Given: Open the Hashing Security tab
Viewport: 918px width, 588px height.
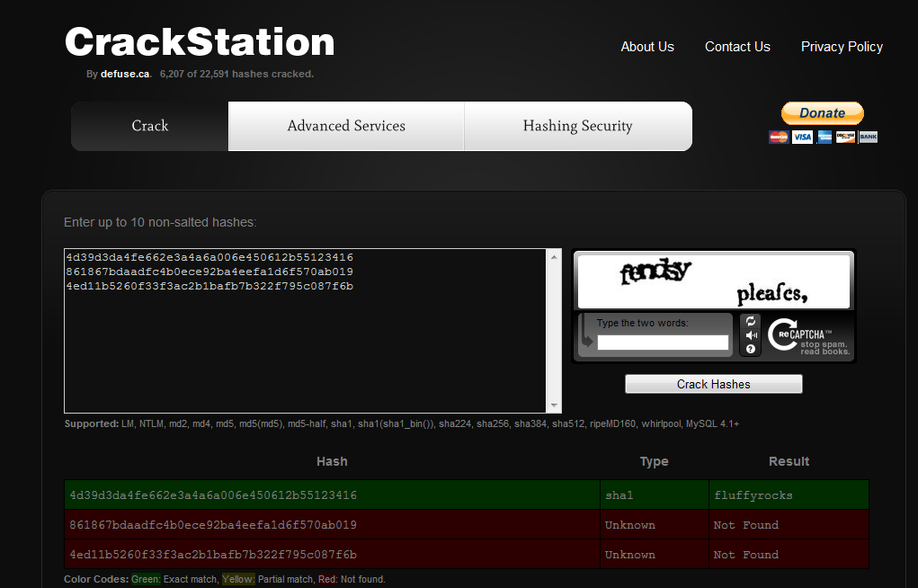Looking at the screenshot, I should pos(577,126).
